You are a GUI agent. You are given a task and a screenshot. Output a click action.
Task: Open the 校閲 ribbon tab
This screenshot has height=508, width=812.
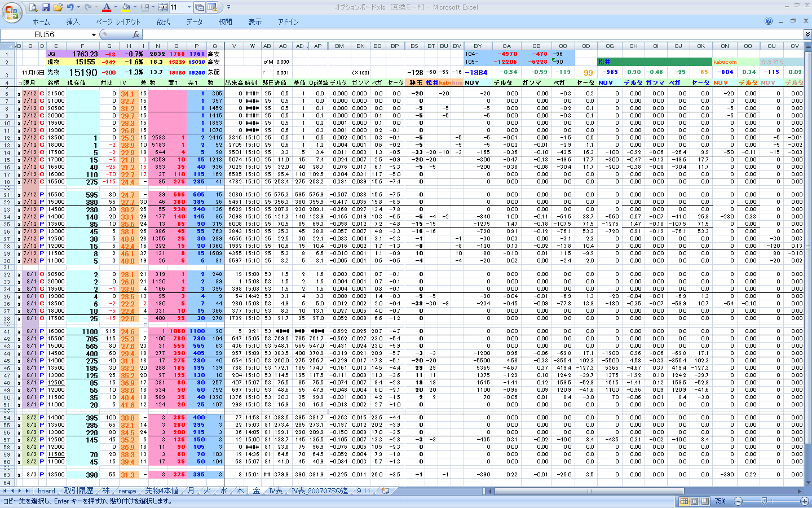point(225,22)
